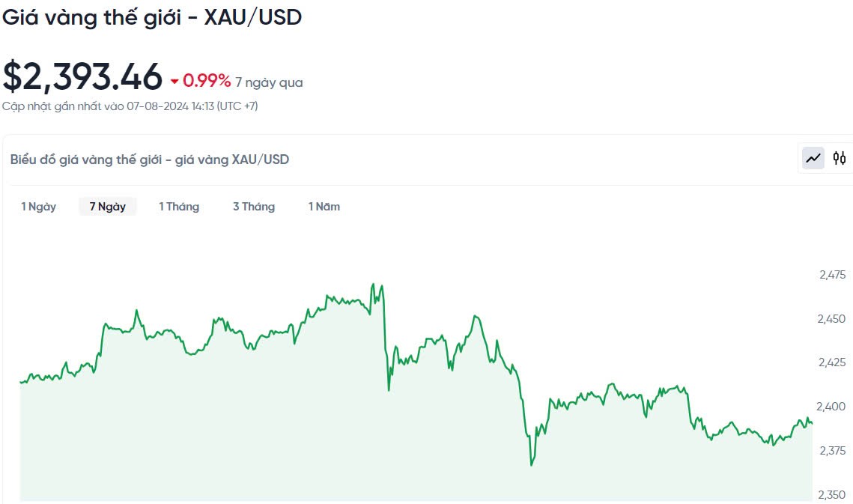
Task: Switch to the line chart view icon
Action: tap(813, 158)
